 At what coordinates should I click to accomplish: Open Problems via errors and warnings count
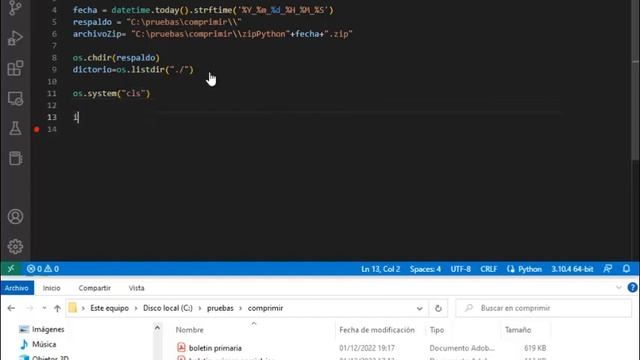click(x=43, y=269)
